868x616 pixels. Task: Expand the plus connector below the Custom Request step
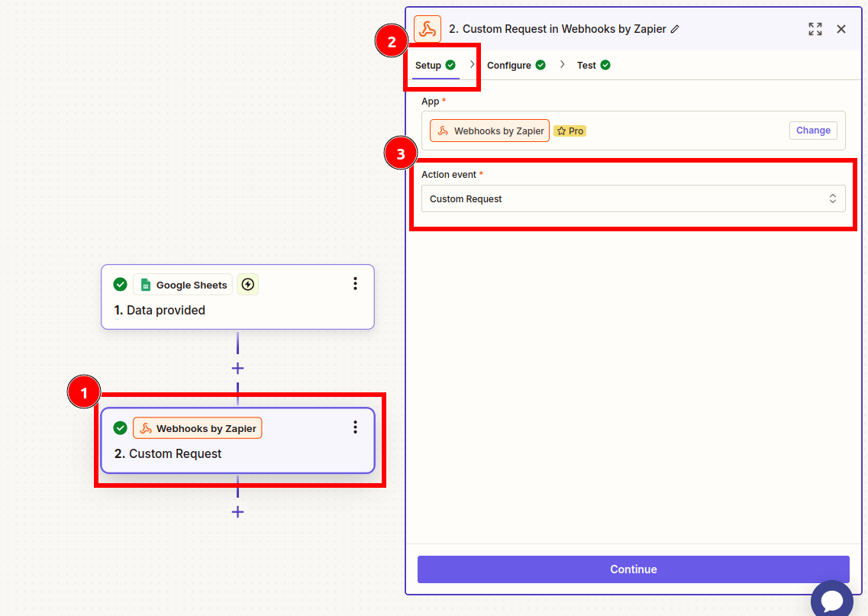[237, 511]
